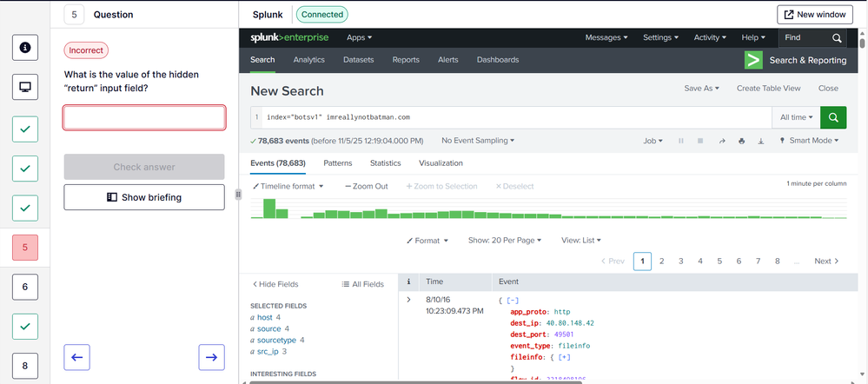Open the Smart Mode dropdown
Image resolution: width=868 pixels, height=384 pixels.
click(x=814, y=141)
